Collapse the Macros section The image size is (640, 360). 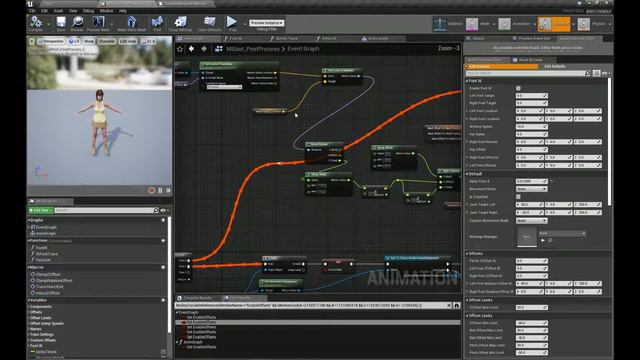pyautogui.click(x=29, y=267)
